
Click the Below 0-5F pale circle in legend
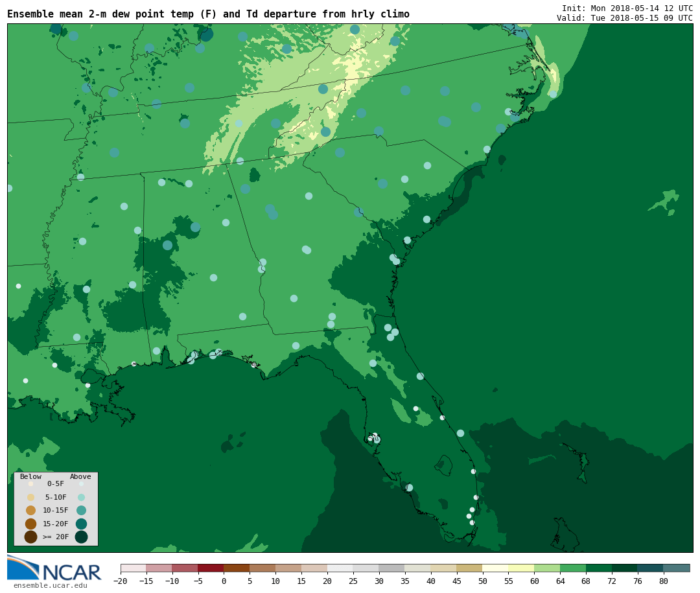point(31,483)
